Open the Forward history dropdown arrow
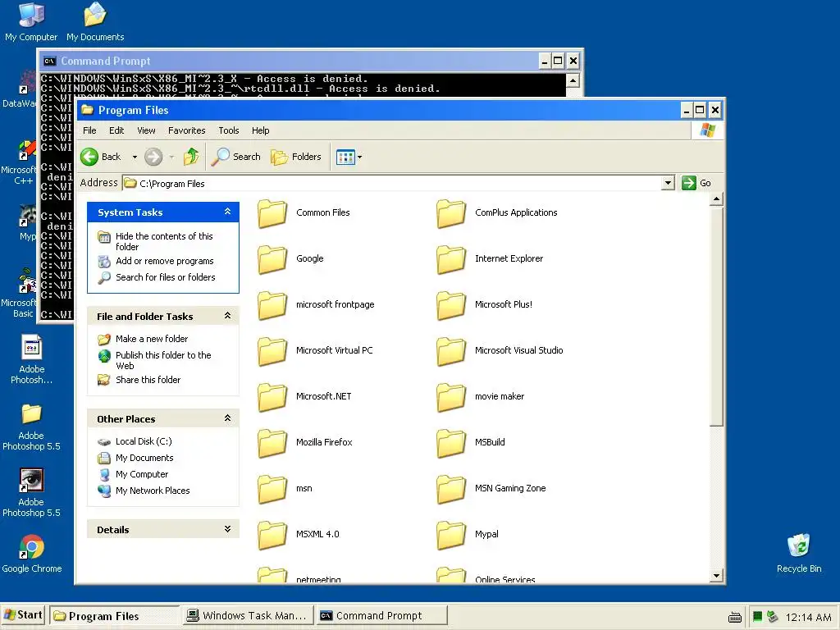 [x=171, y=157]
